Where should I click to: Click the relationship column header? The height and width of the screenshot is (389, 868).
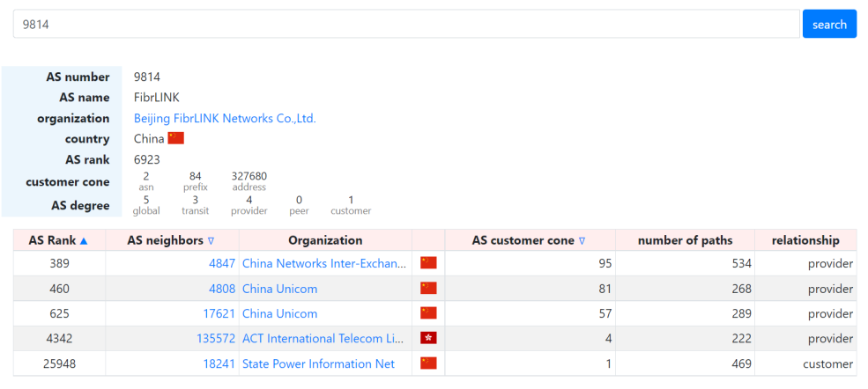[x=805, y=240]
